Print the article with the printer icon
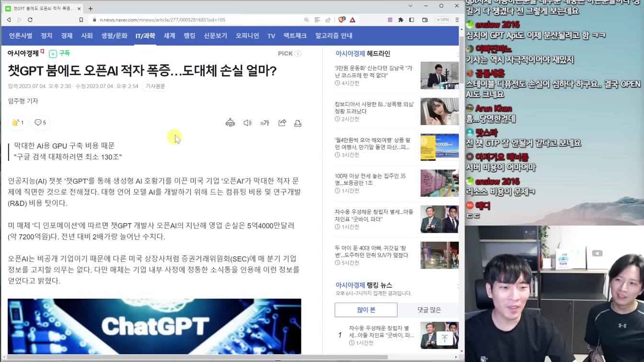Viewport: 644px width, 362px height. 298,123
